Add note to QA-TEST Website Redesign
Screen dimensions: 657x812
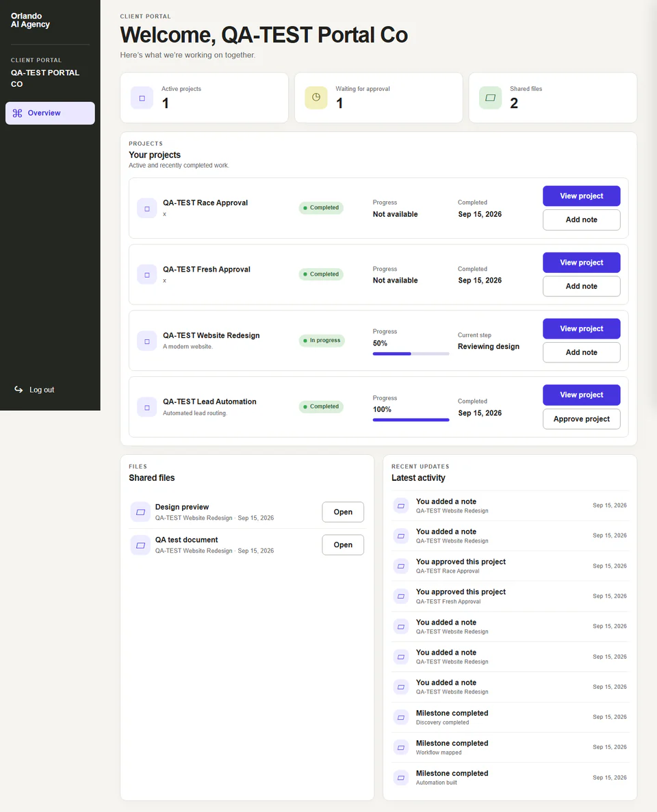pos(581,352)
